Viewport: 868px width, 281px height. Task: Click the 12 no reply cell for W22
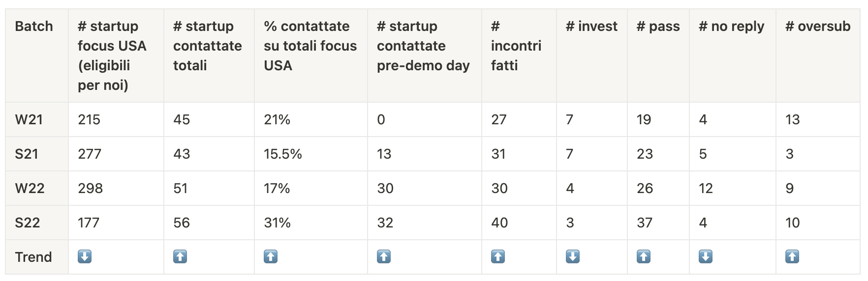click(x=706, y=188)
